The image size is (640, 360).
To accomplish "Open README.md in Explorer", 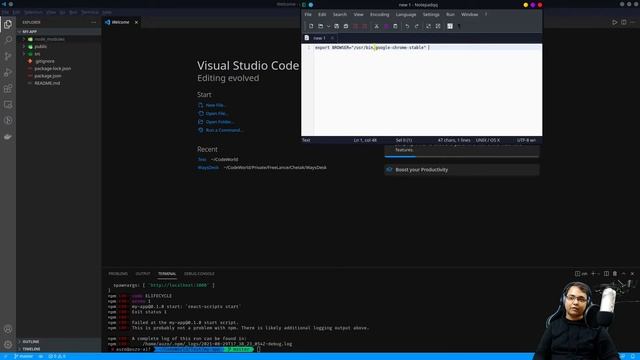I will [x=47, y=83].
